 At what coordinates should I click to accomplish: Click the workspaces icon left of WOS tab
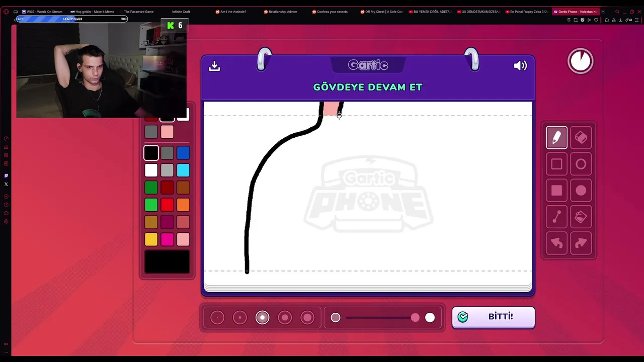coord(16,12)
